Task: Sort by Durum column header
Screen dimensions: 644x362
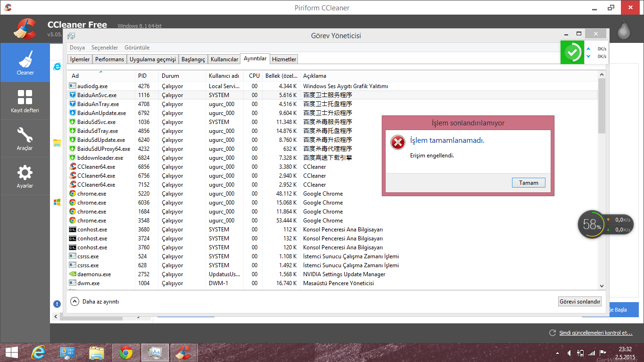Action: [182, 75]
